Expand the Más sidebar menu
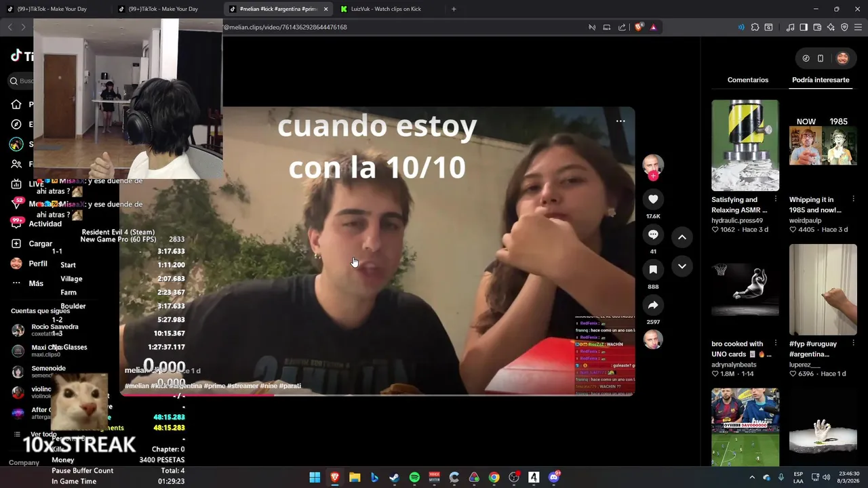The height and width of the screenshot is (488, 868). tap(27, 283)
